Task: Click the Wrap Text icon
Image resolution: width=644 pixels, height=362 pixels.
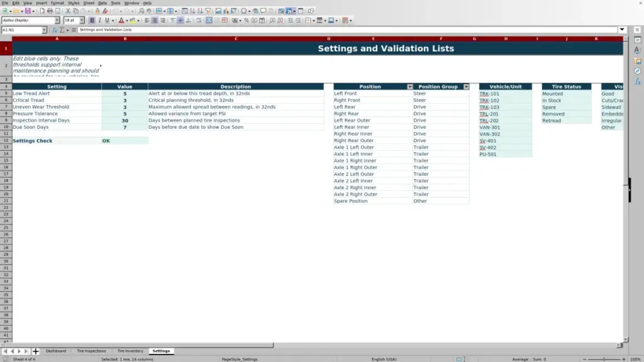Action: 199,20
